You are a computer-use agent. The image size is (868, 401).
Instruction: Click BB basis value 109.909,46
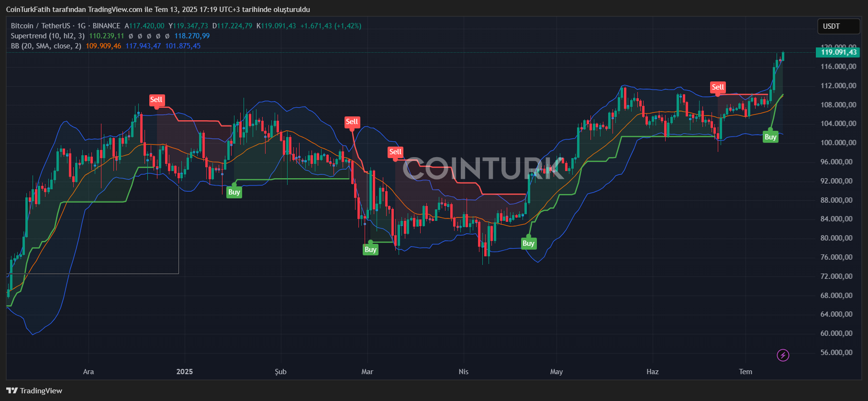tap(103, 46)
